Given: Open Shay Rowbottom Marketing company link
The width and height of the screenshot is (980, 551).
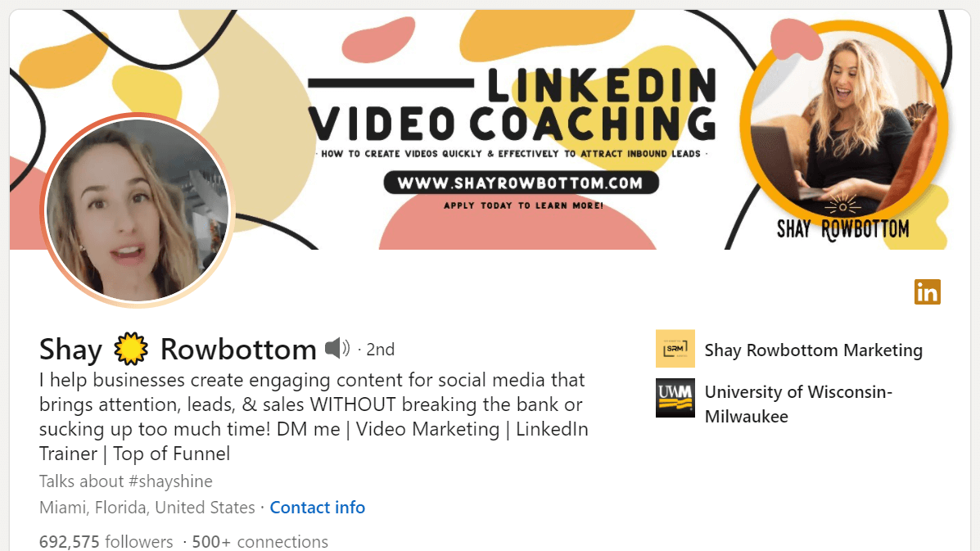Looking at the screenshot, I should (814, 350).
